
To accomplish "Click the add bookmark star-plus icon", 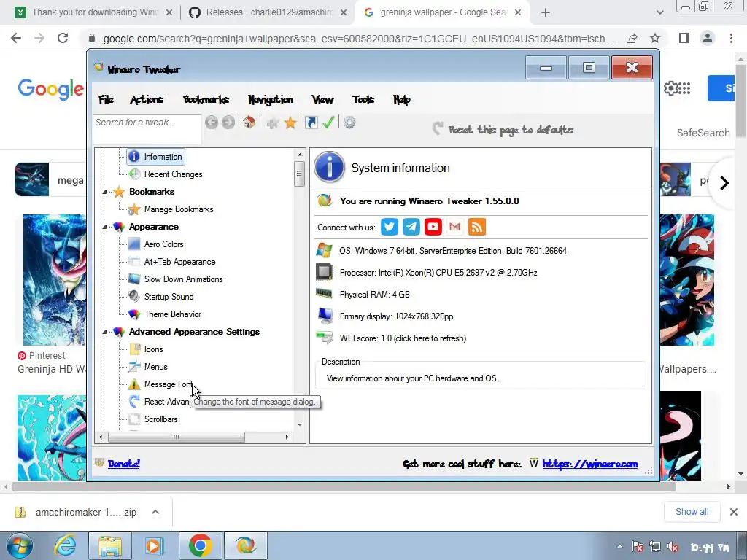I will [x=273, y=122].
